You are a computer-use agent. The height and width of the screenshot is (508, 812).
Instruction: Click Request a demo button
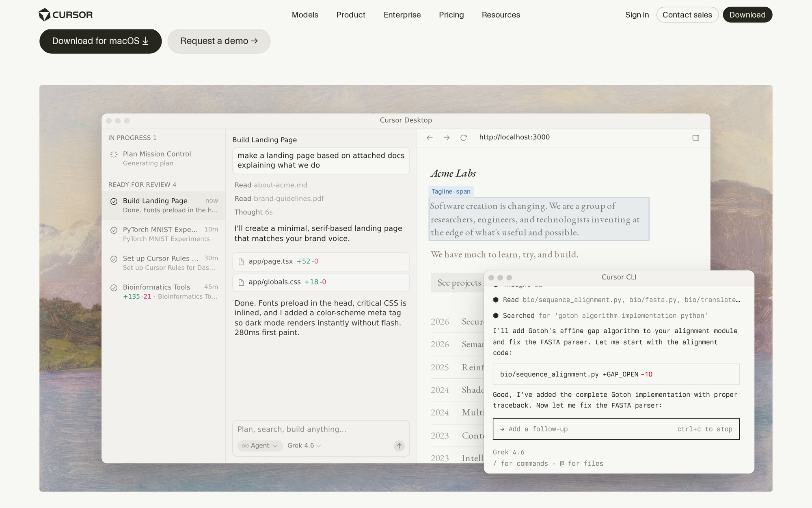(219, 41)
